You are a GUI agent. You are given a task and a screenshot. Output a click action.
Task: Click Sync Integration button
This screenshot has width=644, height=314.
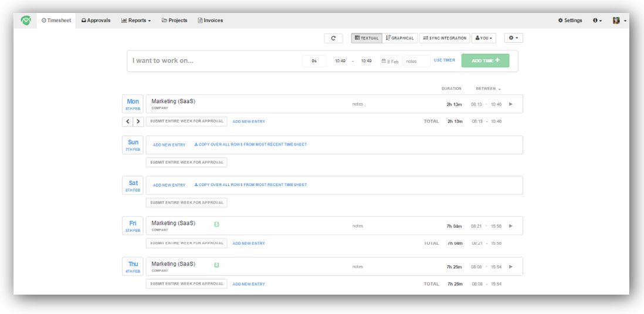click(445, 38)
